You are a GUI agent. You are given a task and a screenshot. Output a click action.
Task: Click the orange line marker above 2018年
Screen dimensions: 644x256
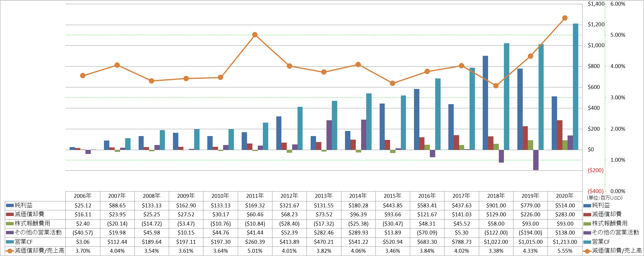[x=496, y=86]
